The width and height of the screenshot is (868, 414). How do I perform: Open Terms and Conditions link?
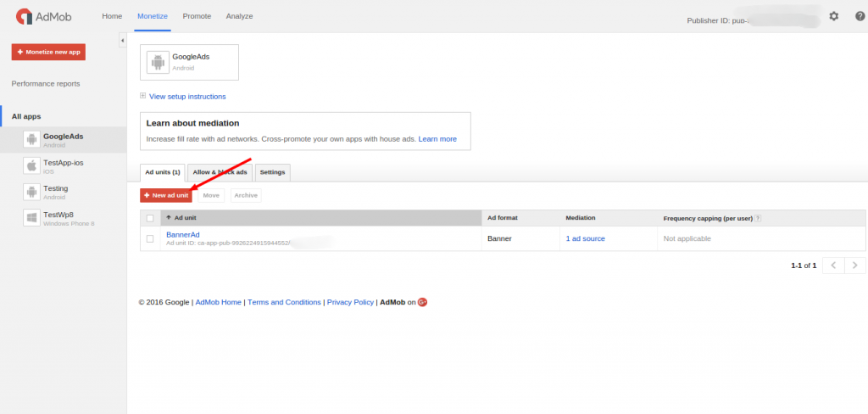[284, 302]
